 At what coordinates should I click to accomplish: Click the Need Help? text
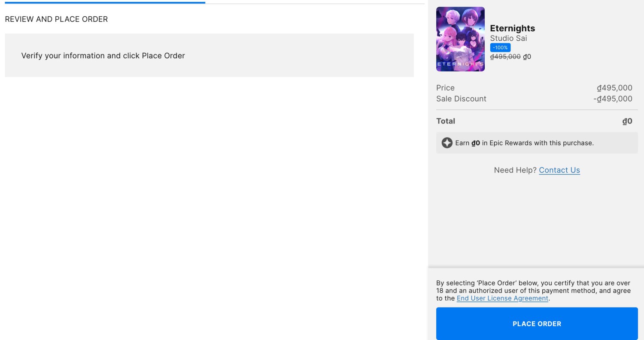point(515,170)
